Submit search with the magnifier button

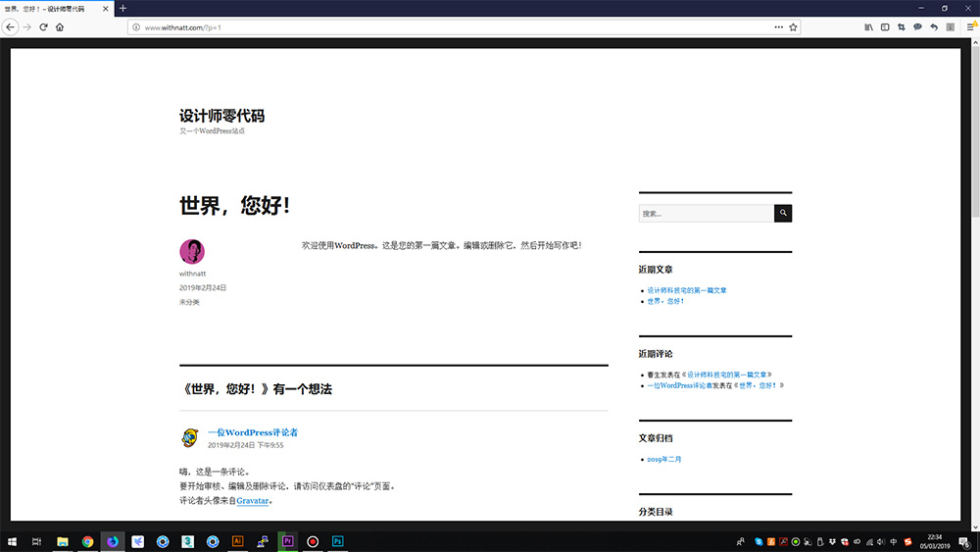point(783,213)
